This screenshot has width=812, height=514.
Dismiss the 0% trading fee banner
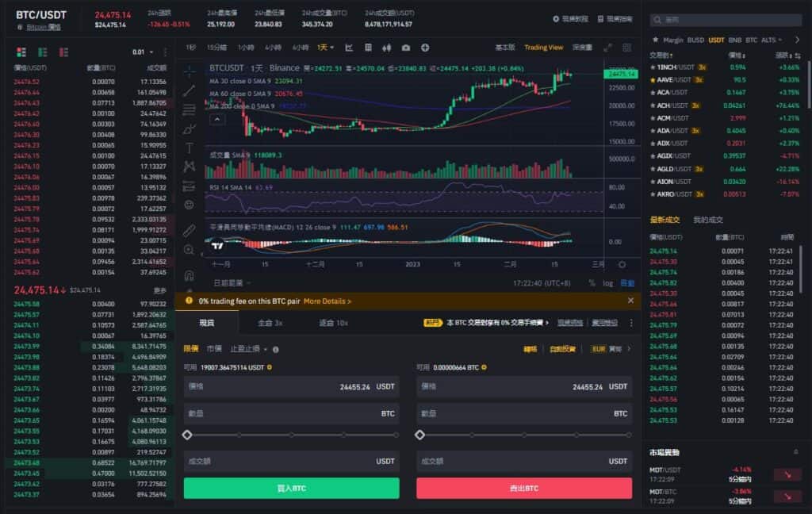tap(630, 301)
